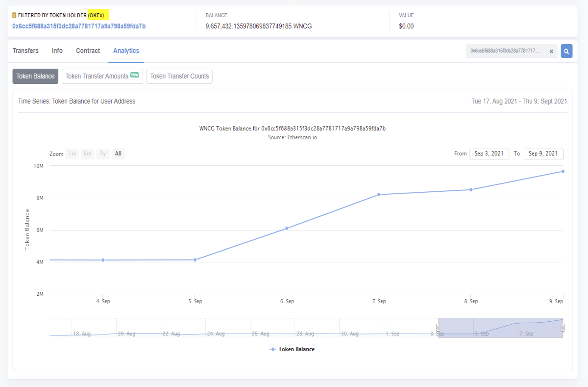Switch to the Contract tab
588x387 pixels.
[88, 51]
